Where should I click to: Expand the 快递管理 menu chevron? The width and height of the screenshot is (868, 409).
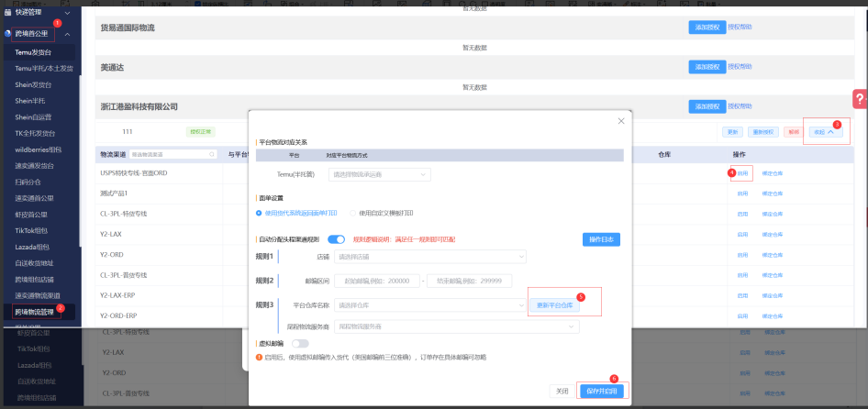pyautogui.click(x=68, y=12)
